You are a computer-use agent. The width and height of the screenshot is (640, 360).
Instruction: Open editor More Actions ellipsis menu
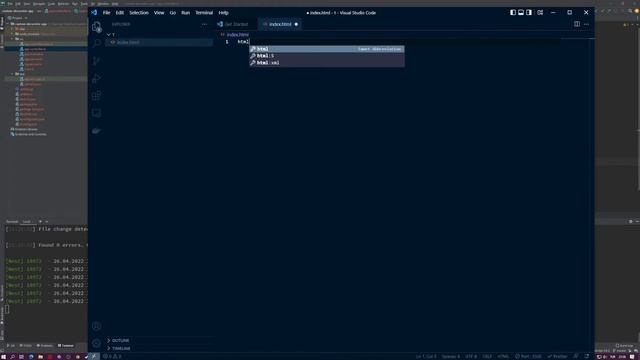(587, 24)
